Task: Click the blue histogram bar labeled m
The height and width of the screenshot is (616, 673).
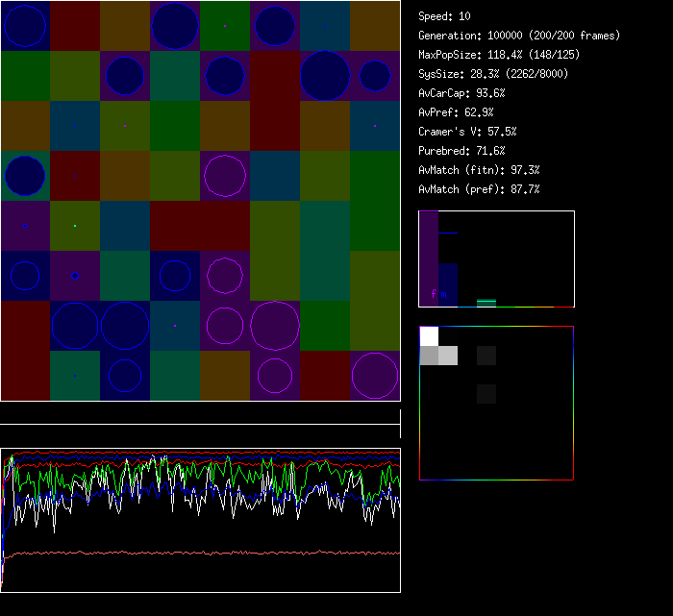Action: tap(447, 284)
